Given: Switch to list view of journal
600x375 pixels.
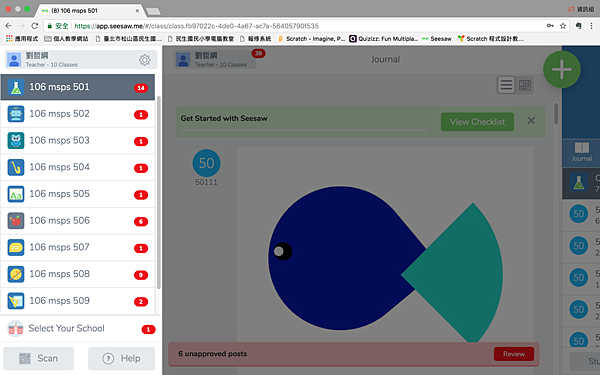Looking at the screenshot, I should [506, 85].
